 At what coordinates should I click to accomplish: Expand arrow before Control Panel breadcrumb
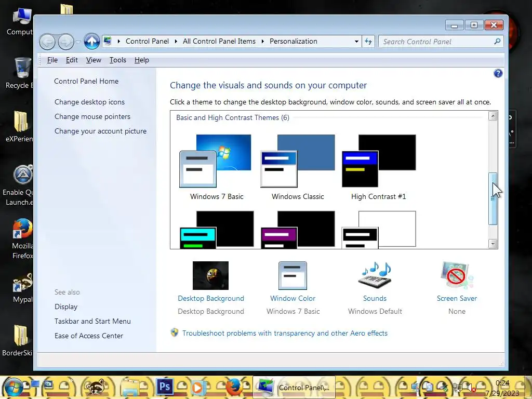tap(119, 42)
